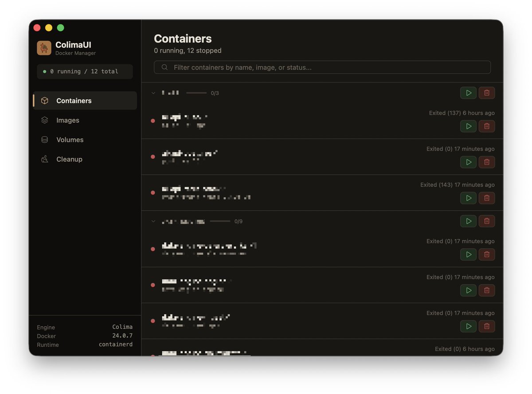This screenshot has height=394, width=532.
Task: Delete the 0/9 container group
Action: (487, 221)
